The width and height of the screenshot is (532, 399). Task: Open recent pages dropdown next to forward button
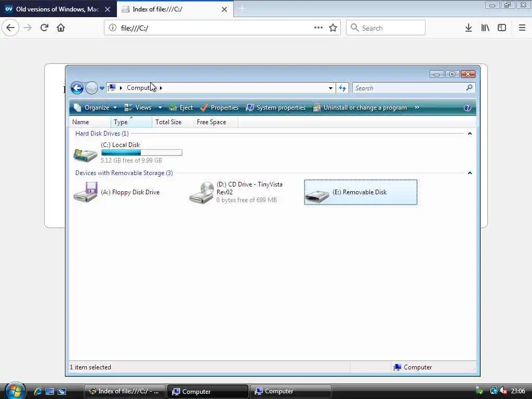102,88
